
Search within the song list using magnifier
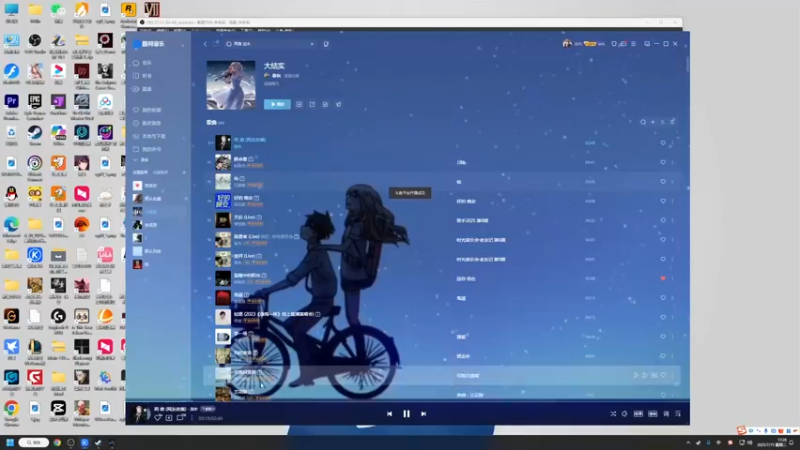click(x=643, y=122)
